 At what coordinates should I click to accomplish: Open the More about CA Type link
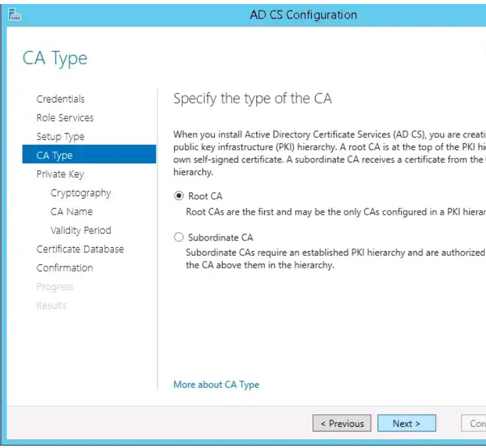tap(216, 385)
